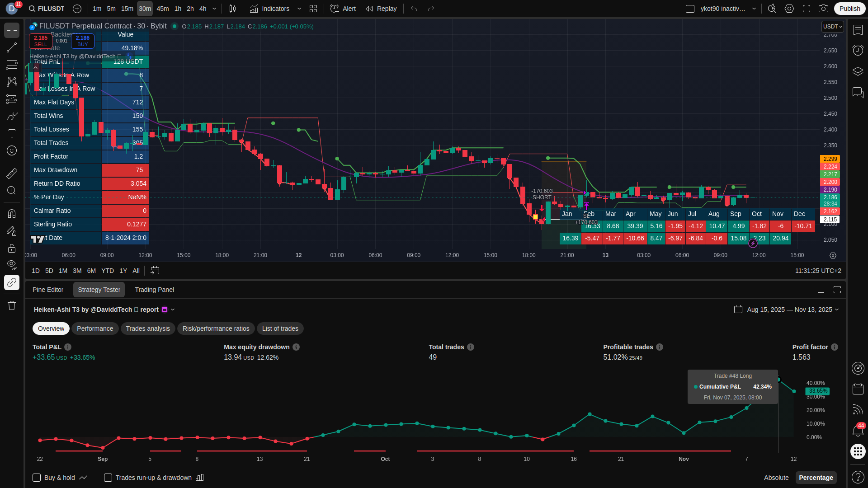Viewport: 868px width, 488px height.
Task: Expand the timeframe interval dropdown chevron
Action: pyautogui.click(x=214, y=9)
